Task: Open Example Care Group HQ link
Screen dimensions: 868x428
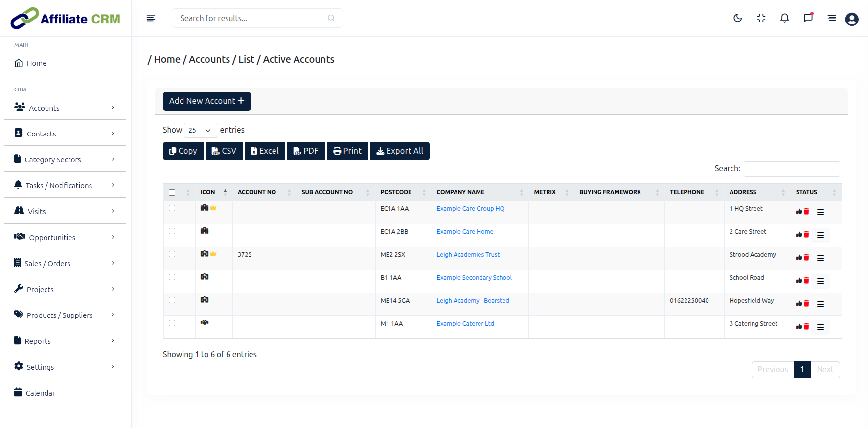Action: pos(470,208)
